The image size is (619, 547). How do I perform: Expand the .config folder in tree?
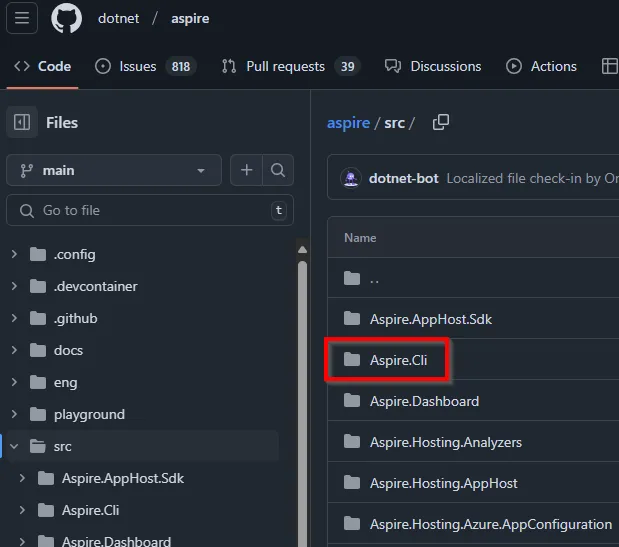coord(14,254)
